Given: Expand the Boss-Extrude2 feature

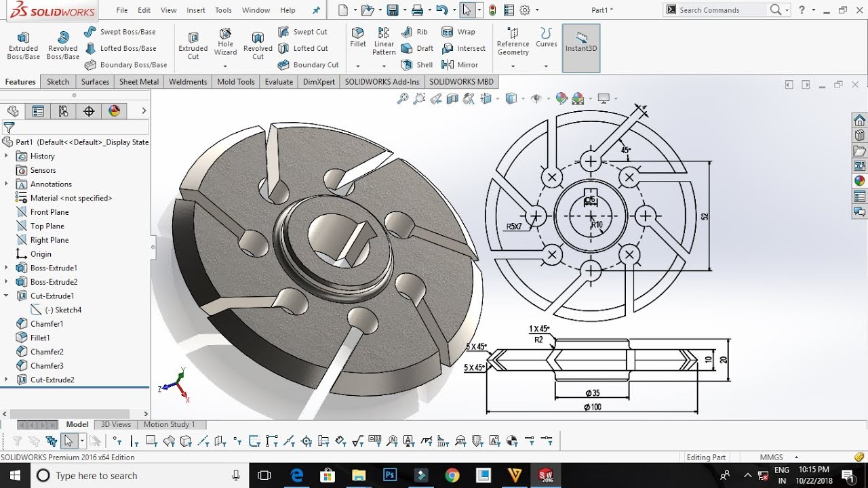Looking at the screenshot, I should pyautogui.click(x=6, y=281).
